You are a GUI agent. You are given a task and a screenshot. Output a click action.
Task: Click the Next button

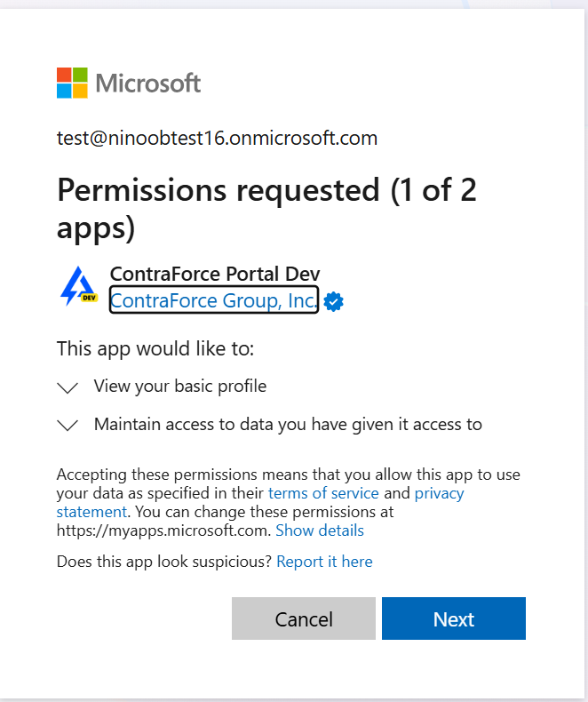click(454, 618)
